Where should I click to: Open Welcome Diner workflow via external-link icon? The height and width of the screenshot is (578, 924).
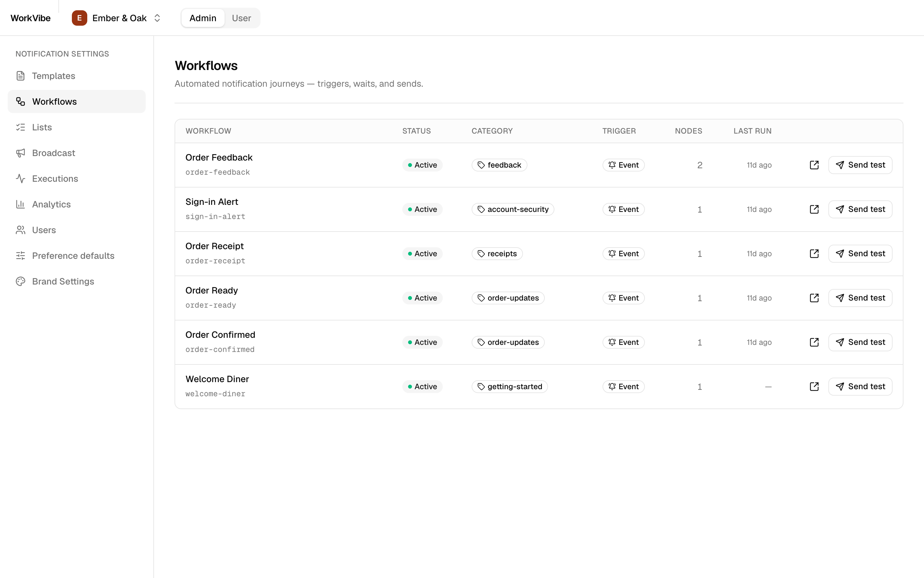pos(814,387)
